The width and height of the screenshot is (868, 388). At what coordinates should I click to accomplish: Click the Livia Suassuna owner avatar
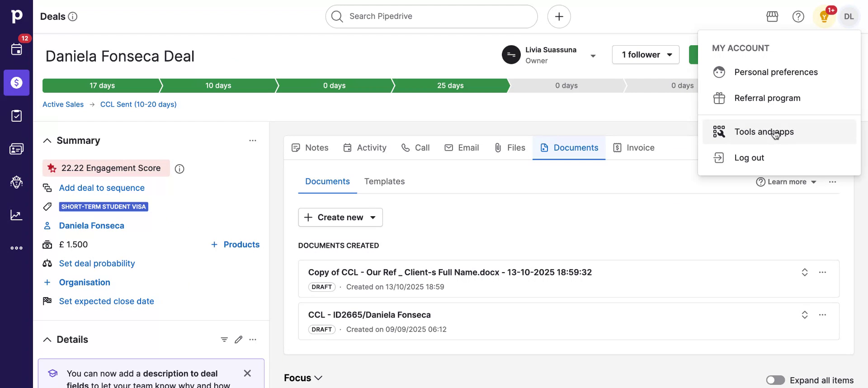511,55
